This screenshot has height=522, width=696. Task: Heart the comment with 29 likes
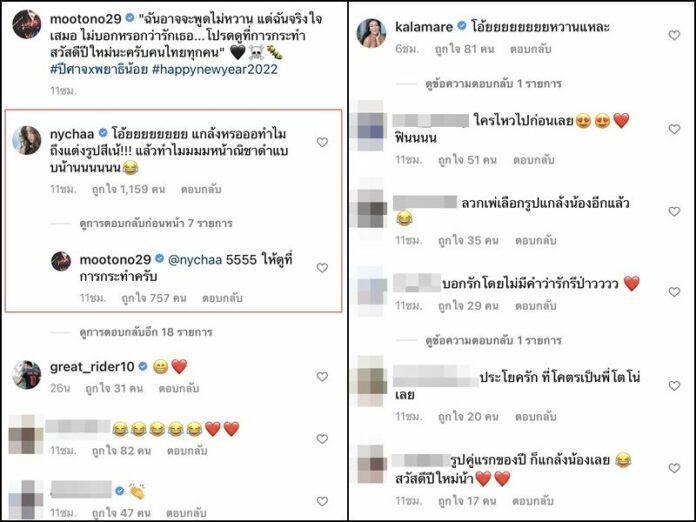tap(674, 292)
